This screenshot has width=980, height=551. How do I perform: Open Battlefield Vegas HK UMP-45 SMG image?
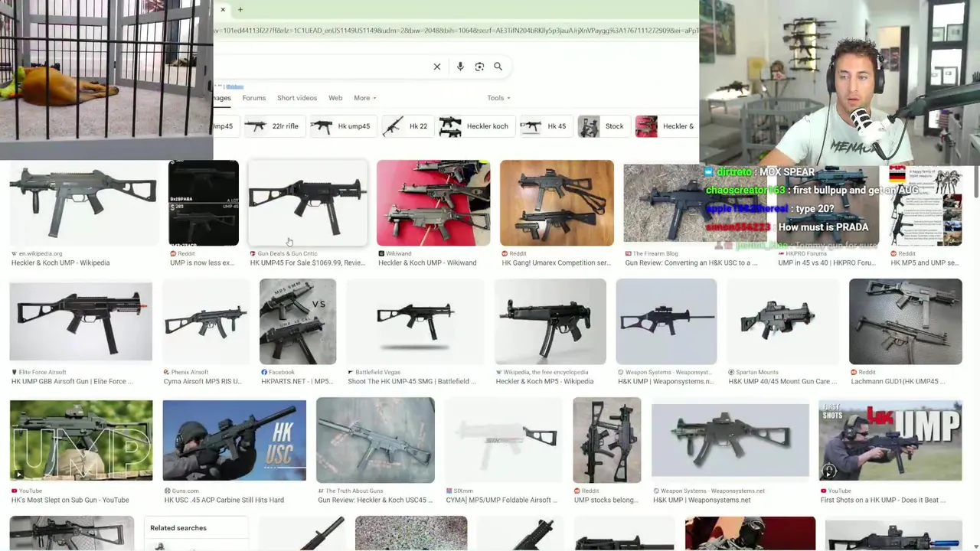415,321
